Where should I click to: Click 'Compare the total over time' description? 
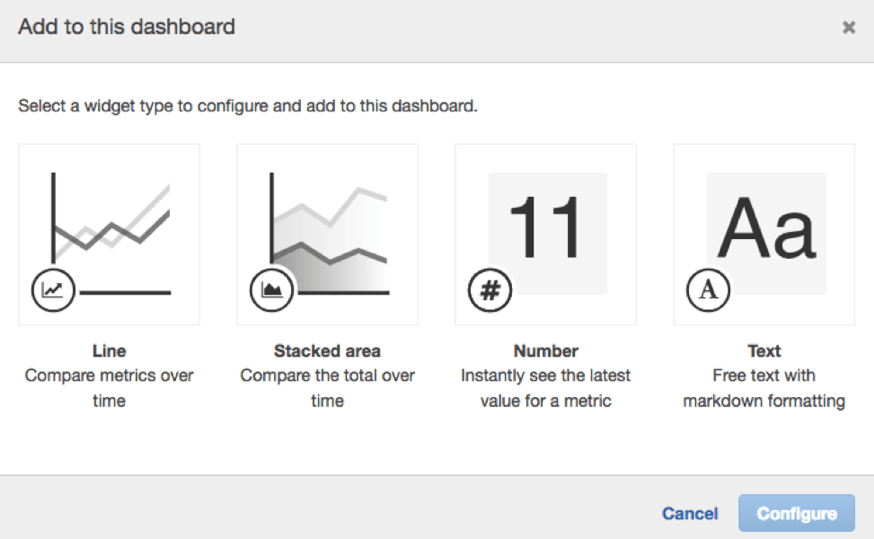click(x=327, y=388)
